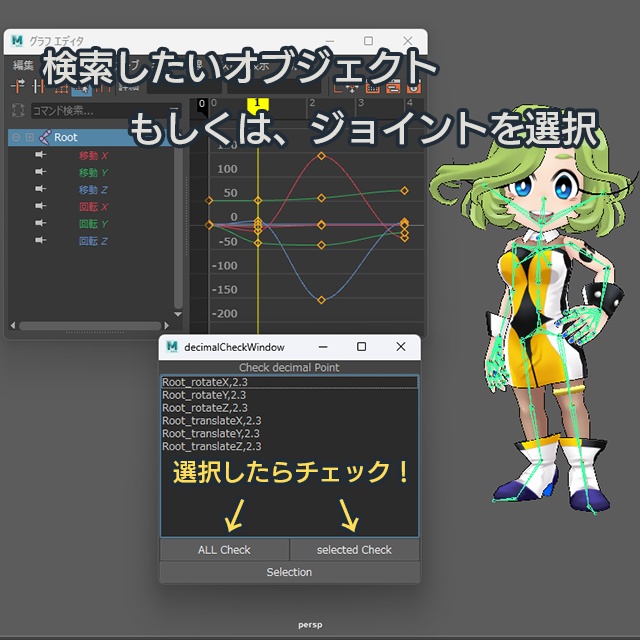The width and height of the screenshot is (640, 640).
Task: Select the 回転 Y curve channel
Action: (93, 224)
